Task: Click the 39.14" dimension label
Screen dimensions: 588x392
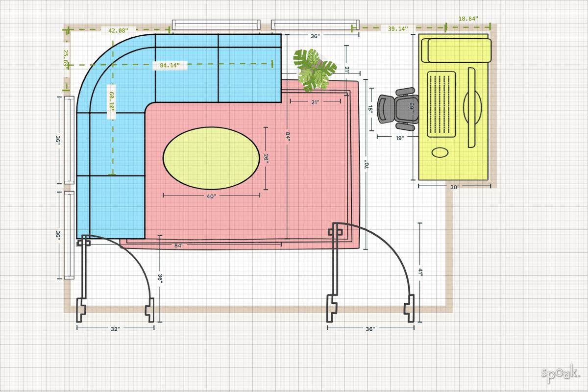Action: 397,28
